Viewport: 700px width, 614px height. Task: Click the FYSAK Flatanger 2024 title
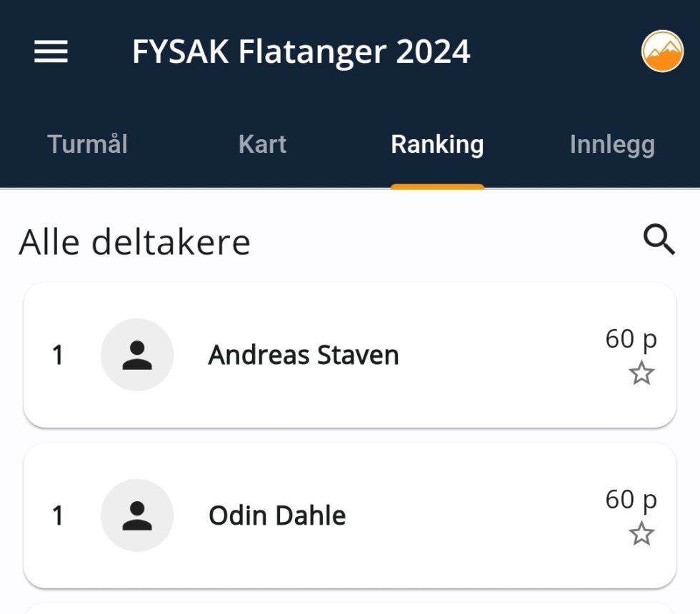301,52
